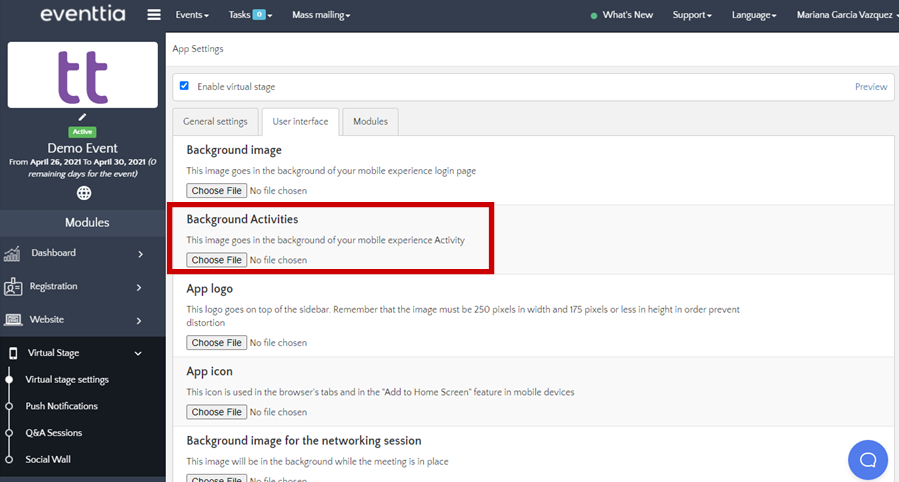Open the Events dropdown menu

coord(192,15)
